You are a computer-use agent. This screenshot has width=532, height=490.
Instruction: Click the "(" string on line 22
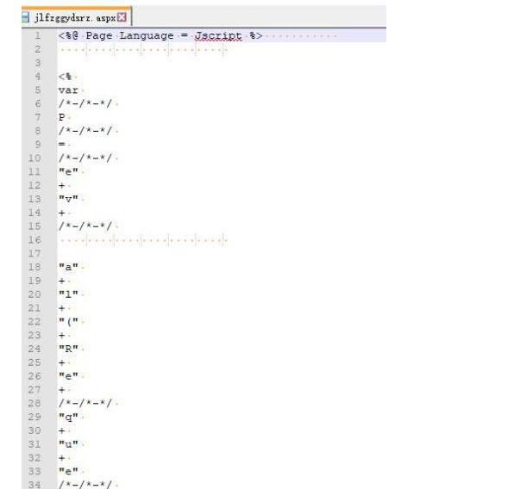point(68,321)
